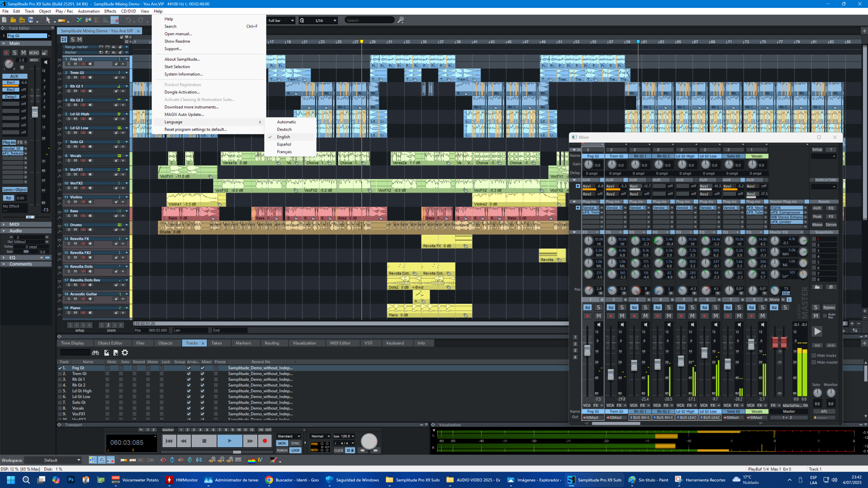868x488 pixels.
Task: Click the zoom out waveform icon in bottom toolbar
Action: point(221,460)
